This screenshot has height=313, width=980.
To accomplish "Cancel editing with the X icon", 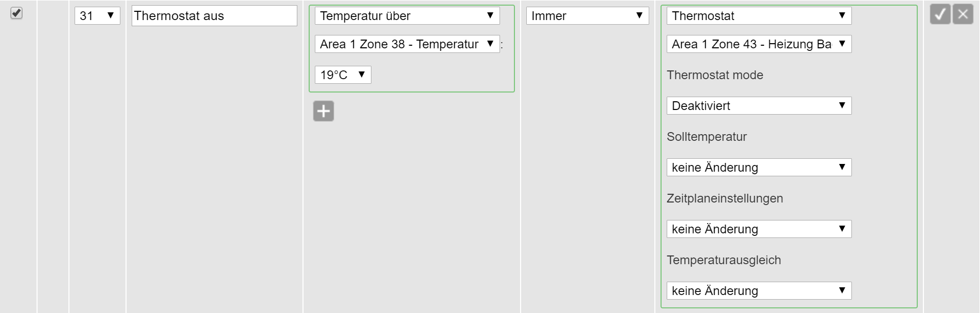I will click(963, 14).
